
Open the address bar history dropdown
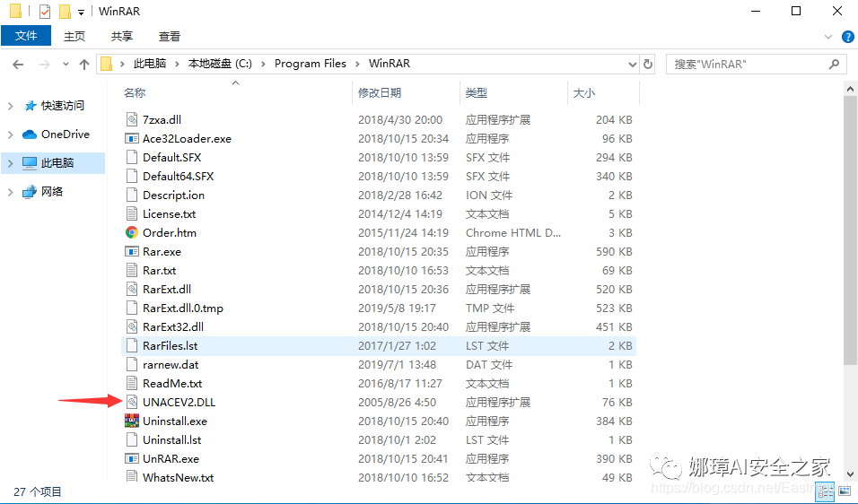633,65
